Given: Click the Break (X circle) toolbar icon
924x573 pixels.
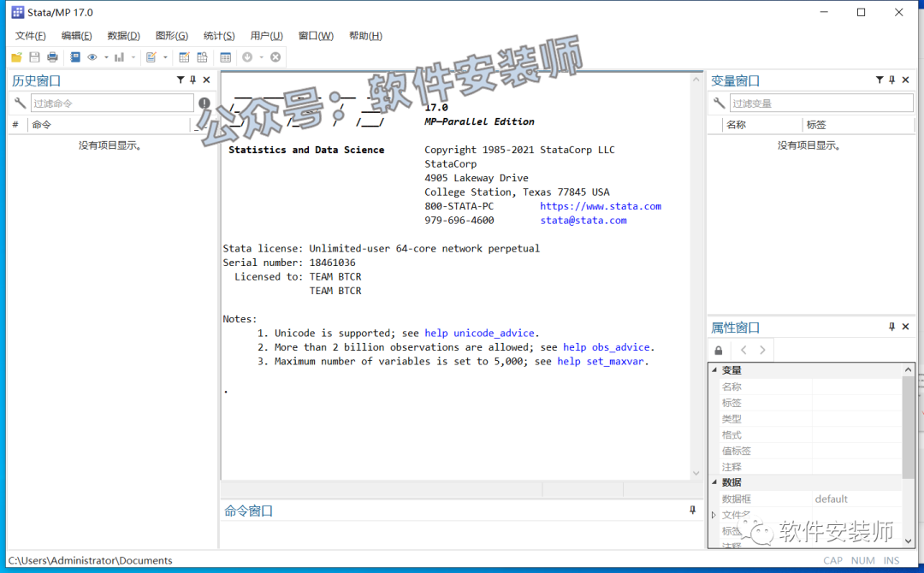Looking at the screenshot, I should click(275, 57).
